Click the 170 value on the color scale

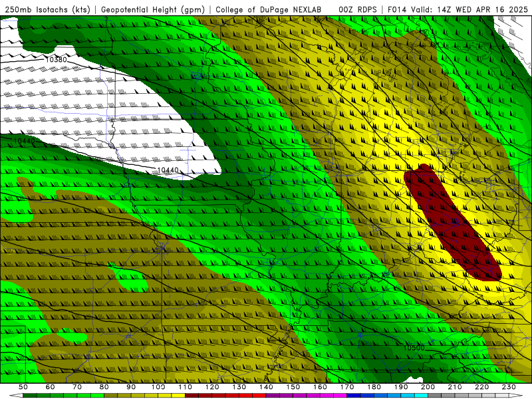[x=347, y=387]
